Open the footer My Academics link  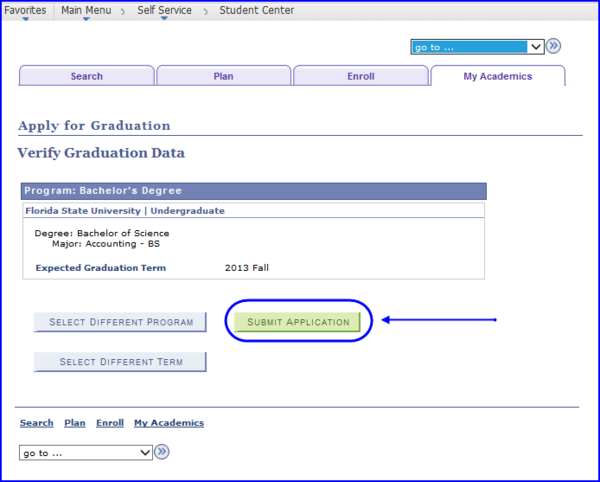[x=169, y=423]
